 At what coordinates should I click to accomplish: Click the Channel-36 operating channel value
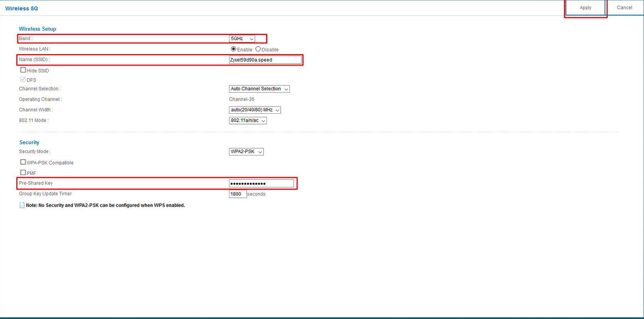[241, 99]
